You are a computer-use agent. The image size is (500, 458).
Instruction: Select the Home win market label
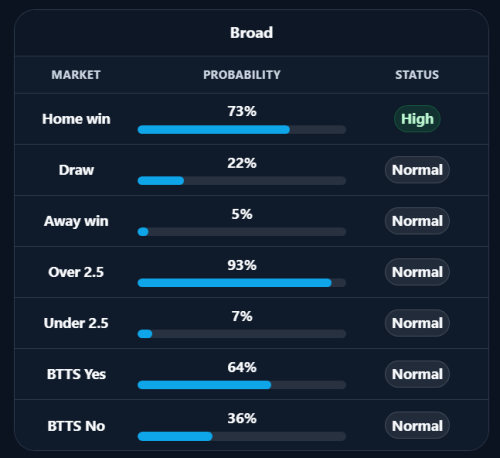coord(76,119)
